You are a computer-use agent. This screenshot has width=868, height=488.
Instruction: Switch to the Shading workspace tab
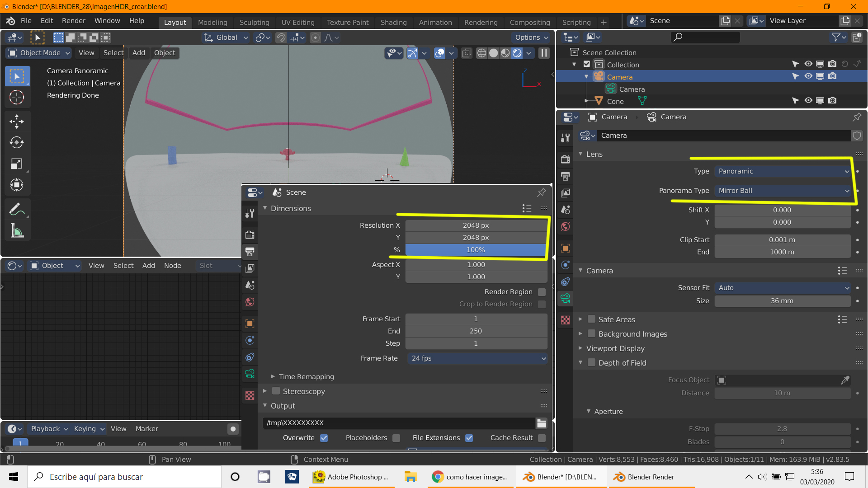point(393,22)
